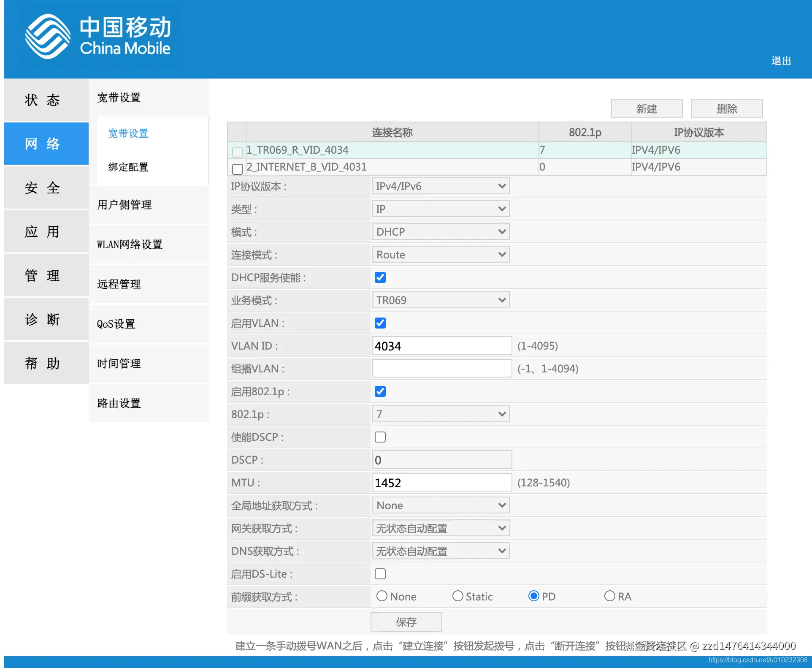The height and width of the screenshot is (668, 812).
Task: Open the IP协议版本 dropdown
Action: (x=441, y=186)
